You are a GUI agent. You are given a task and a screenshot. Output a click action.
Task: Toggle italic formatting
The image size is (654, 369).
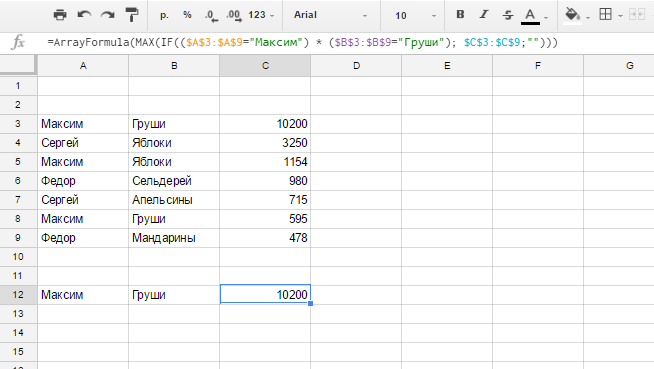point(484,15)
